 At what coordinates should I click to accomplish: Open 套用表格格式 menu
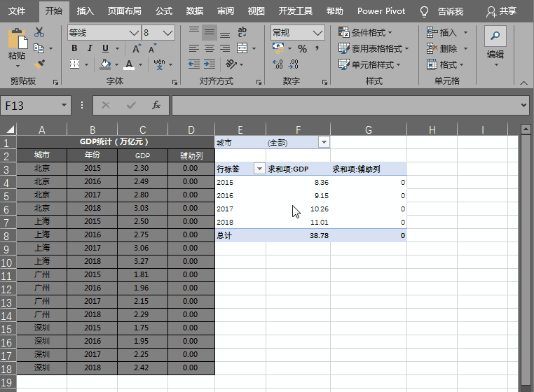click(x=374, y=49)
